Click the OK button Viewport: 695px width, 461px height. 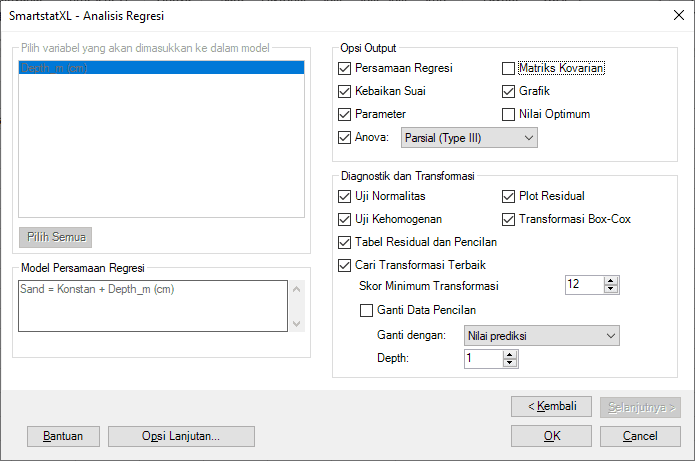pyautogui.click(x=551, y=436)
